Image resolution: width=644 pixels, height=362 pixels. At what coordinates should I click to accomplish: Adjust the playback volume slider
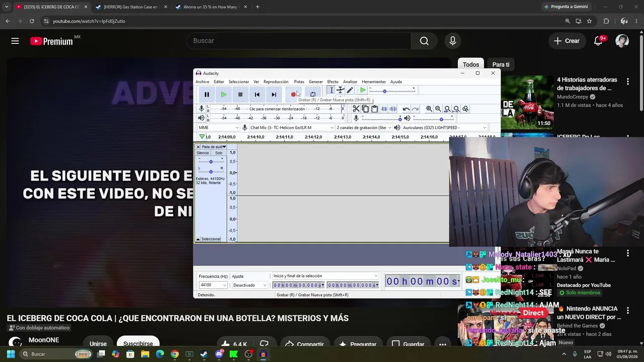(434, 118)
